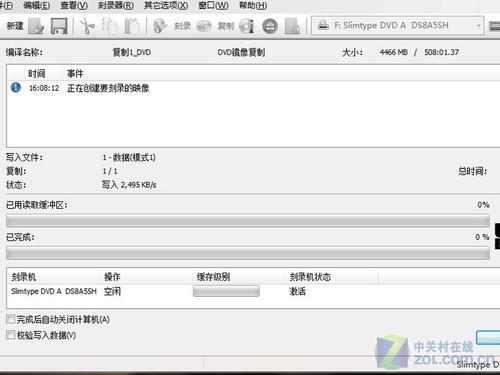
Task: Click the 已完成 progress bar
Action: click(x=248, y=254)
